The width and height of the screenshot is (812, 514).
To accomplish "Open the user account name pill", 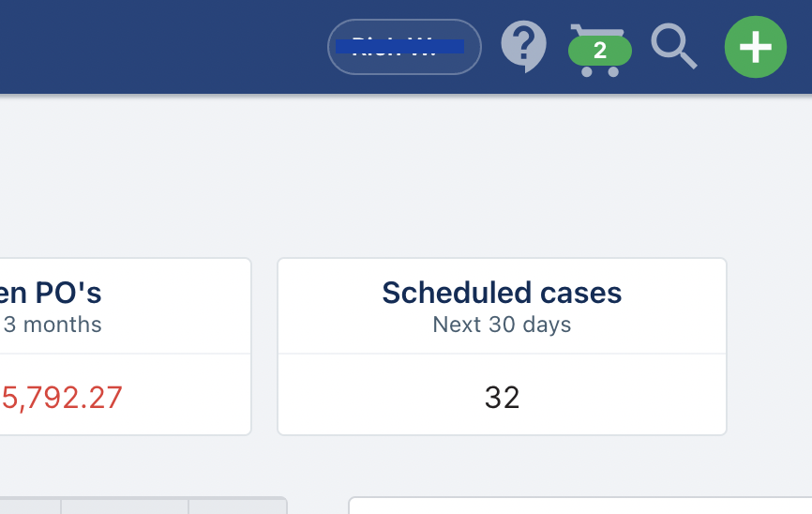I will point(404,47).
